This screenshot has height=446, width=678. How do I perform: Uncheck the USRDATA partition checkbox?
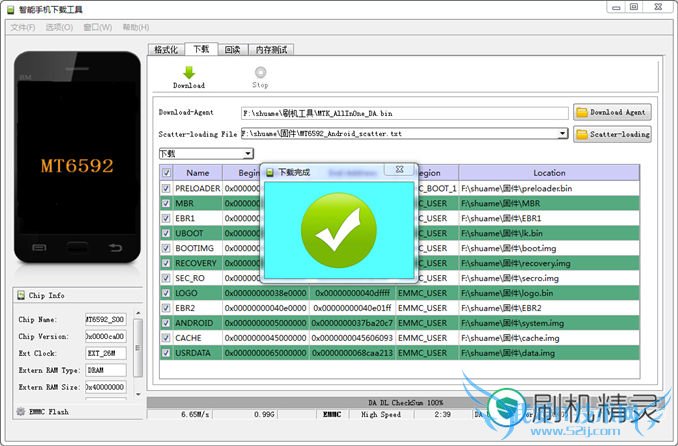166,353
